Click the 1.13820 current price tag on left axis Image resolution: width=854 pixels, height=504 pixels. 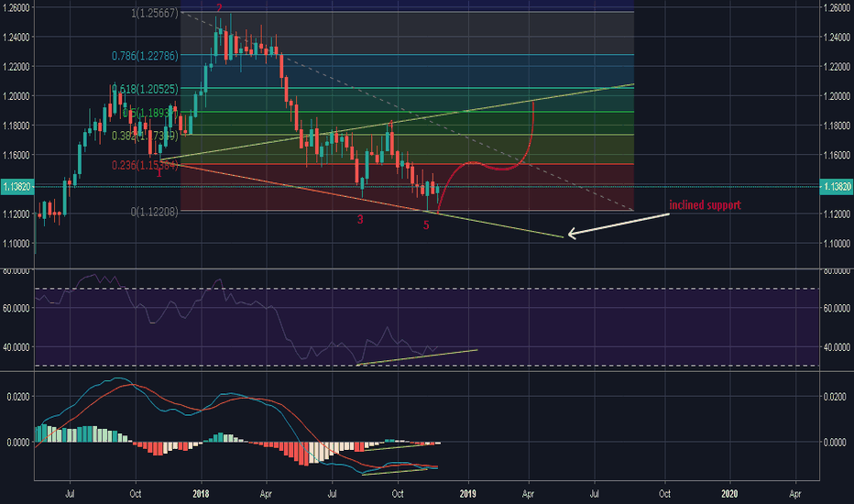tap(16, 186)
